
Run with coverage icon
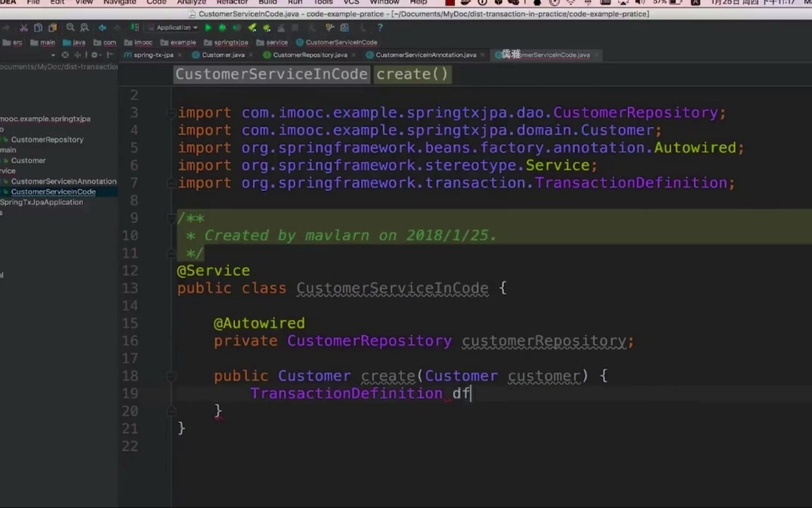pyautogui.click(x=237, y=28)
